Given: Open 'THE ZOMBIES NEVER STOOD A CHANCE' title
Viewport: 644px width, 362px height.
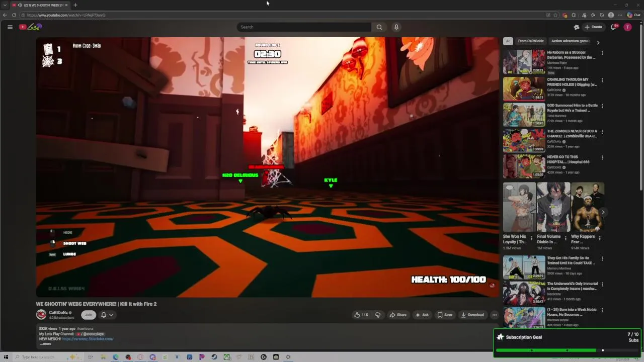Looking at the screenshot, I should point(572,133).
